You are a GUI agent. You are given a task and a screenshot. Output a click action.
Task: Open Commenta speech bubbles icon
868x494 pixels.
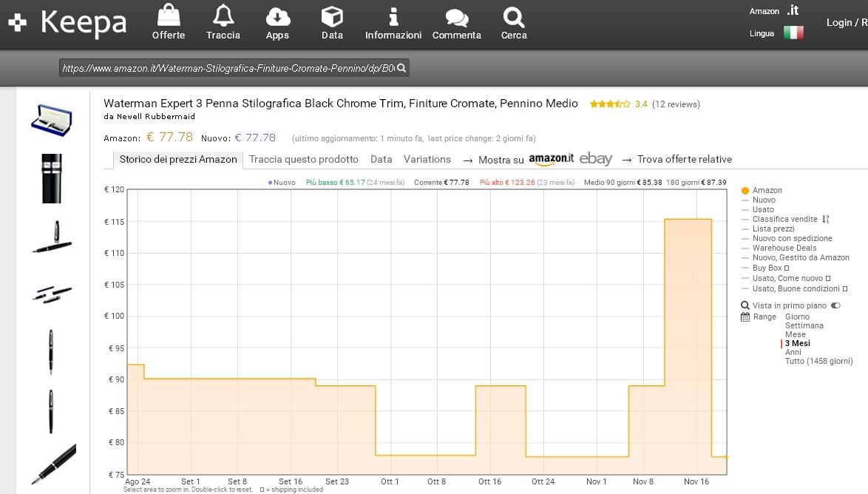click(x=457, y=18)
